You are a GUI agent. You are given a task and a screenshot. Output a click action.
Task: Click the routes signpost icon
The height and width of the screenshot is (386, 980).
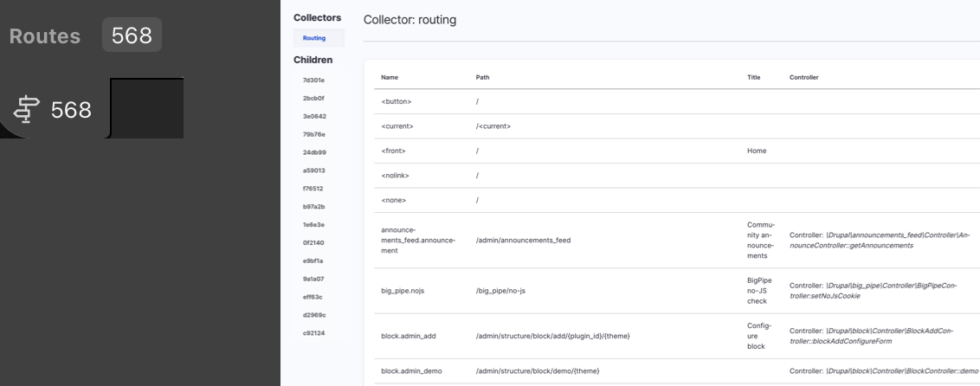pos(27,110)
